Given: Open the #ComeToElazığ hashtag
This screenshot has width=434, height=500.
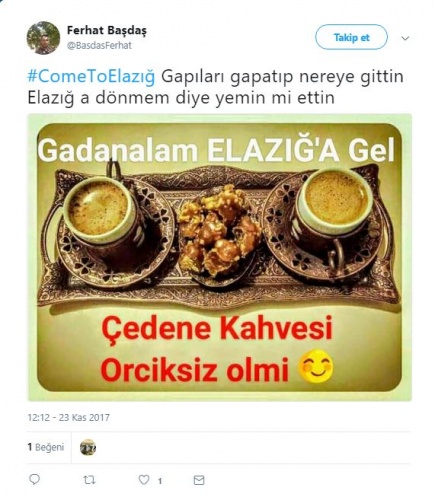Looking at the screenshot, I should 91,77.
